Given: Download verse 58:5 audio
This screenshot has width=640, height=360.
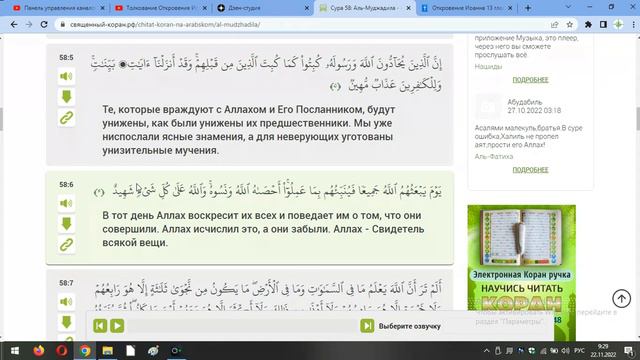Looking at the screenshot, I should (66, 97).
